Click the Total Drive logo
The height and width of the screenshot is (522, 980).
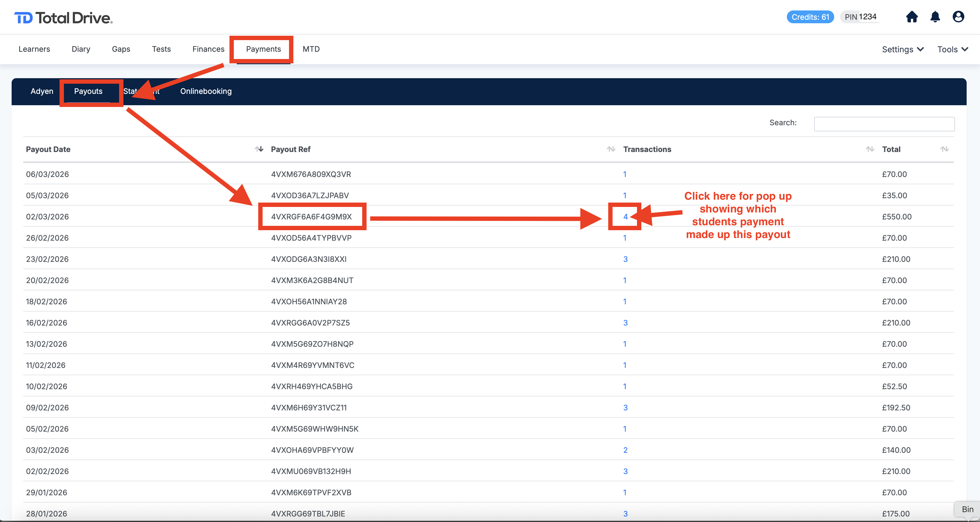click(63, 18)
